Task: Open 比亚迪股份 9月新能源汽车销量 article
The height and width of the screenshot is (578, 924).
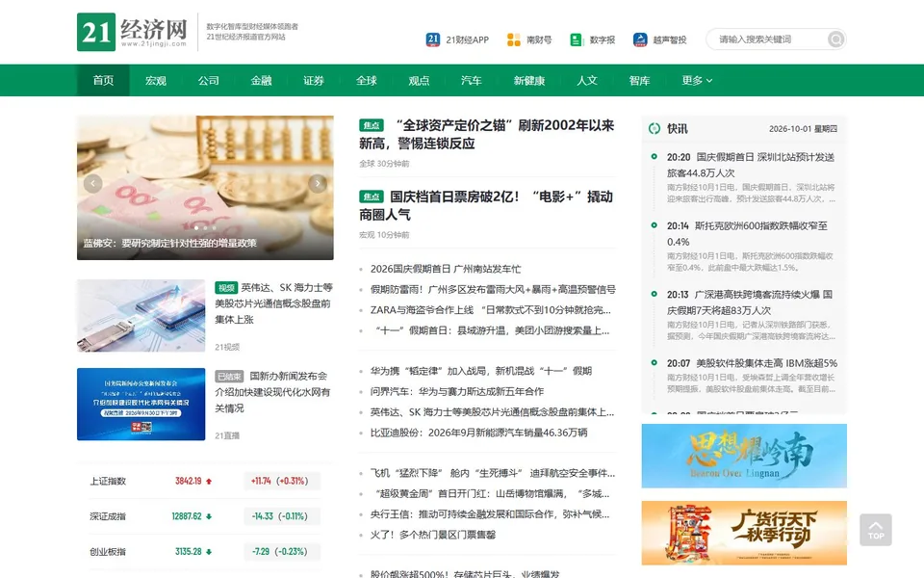Action: pos(478,433)
